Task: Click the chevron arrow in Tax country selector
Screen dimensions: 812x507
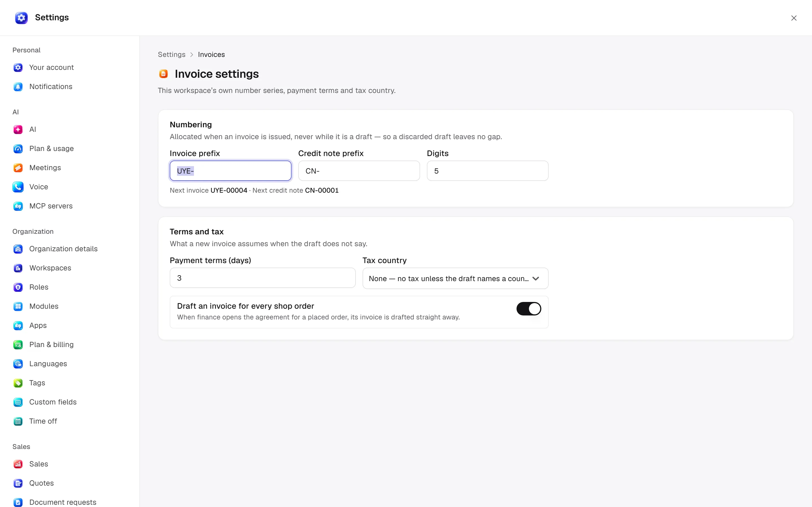Action: coord(536,279)
